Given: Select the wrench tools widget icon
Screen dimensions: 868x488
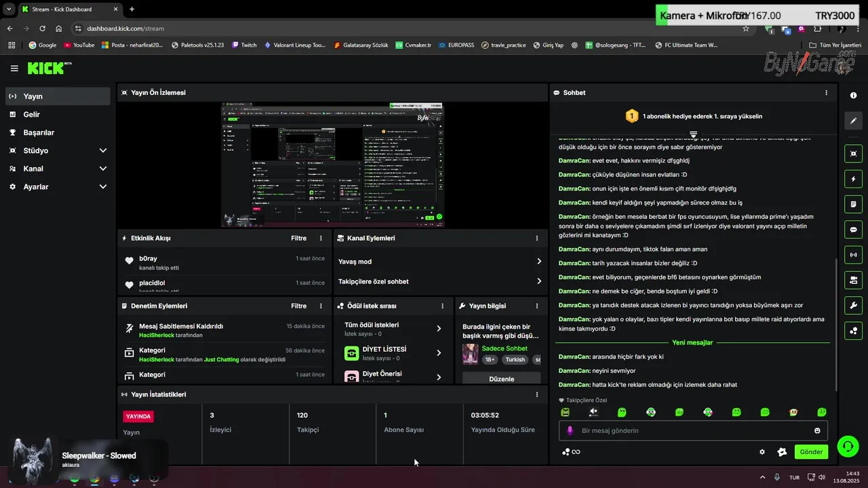Looking at the screenshot, I should (x=853, y=305).
